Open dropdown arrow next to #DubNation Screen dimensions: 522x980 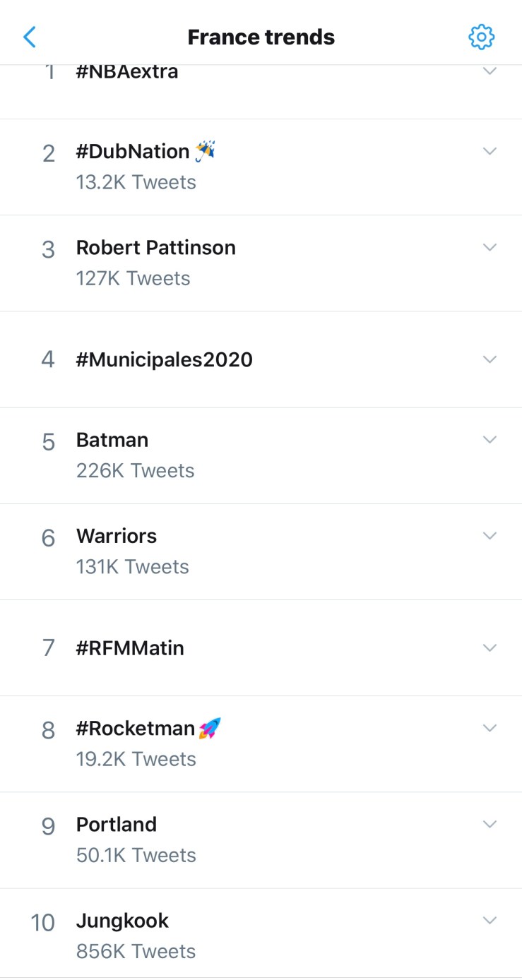point(490,151)
